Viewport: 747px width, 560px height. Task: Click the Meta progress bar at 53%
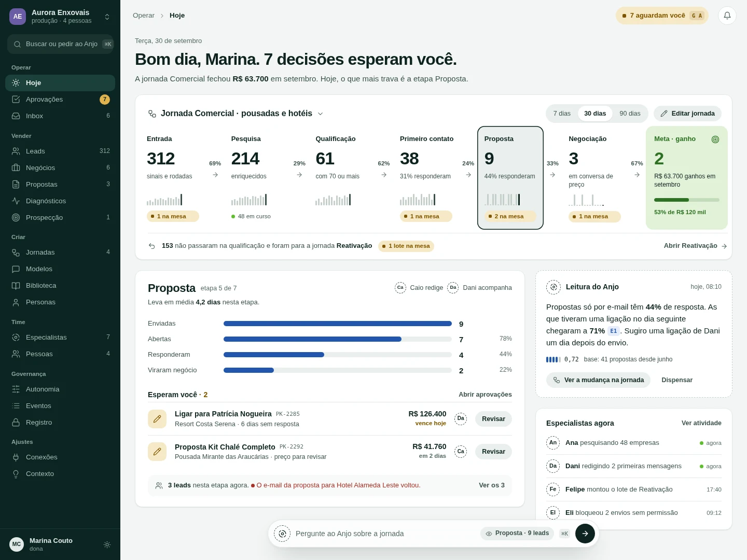click(687, 200)
